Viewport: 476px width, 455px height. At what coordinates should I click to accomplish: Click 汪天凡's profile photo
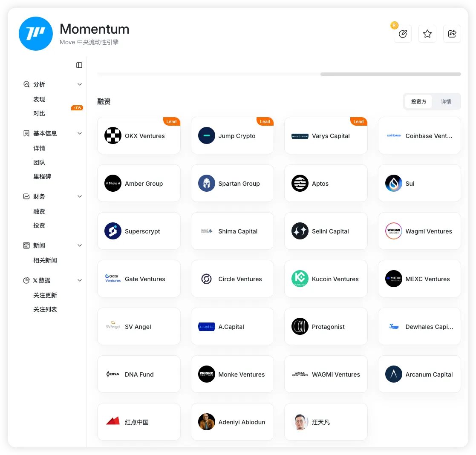coord(300,422)
